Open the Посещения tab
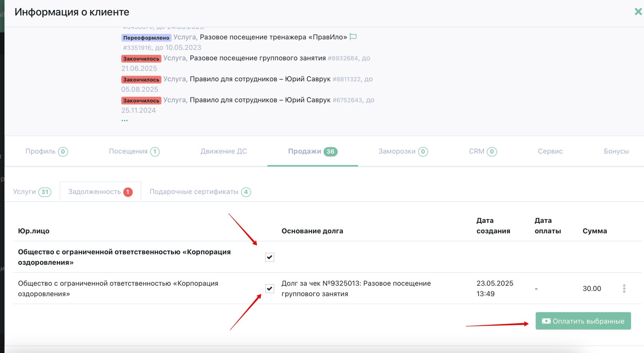 [x=134, y=152]
